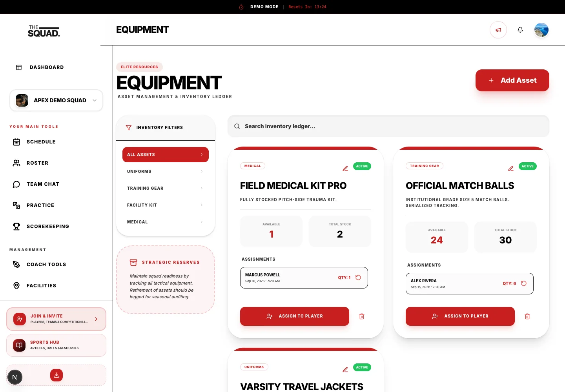Edit the Official Match Balls asset

pyautogui.click(x=511, y=169)
